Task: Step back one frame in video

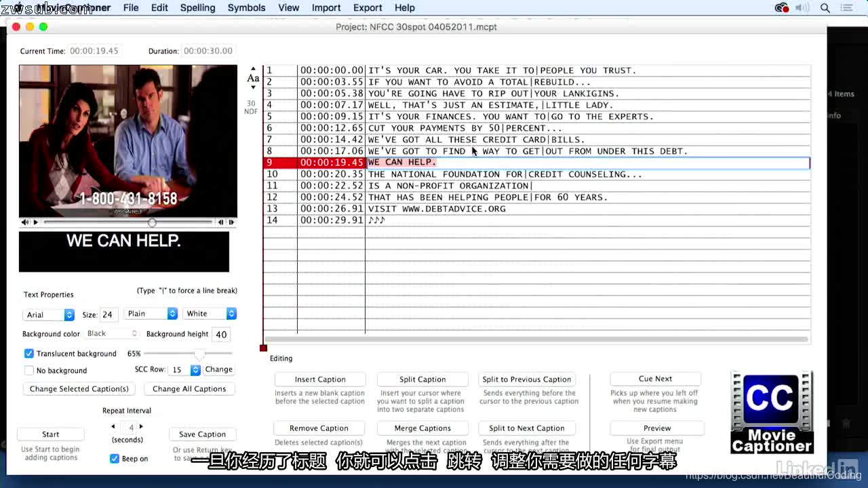Action: pos(220,222)
